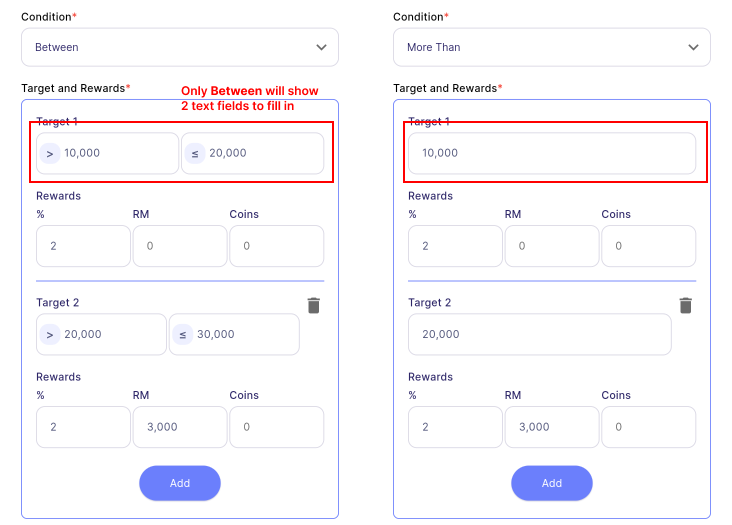Edit Target 2 upper bound 30,000 field
Viewport: 732px width, 525px height.
click(244, 334)
